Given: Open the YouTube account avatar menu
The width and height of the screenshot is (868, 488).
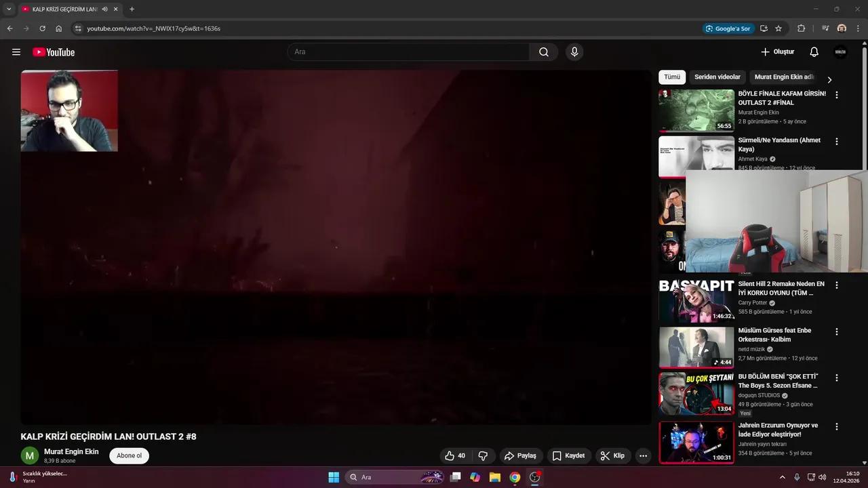Looking at the screenshot, I should click(x=841, y=52).
